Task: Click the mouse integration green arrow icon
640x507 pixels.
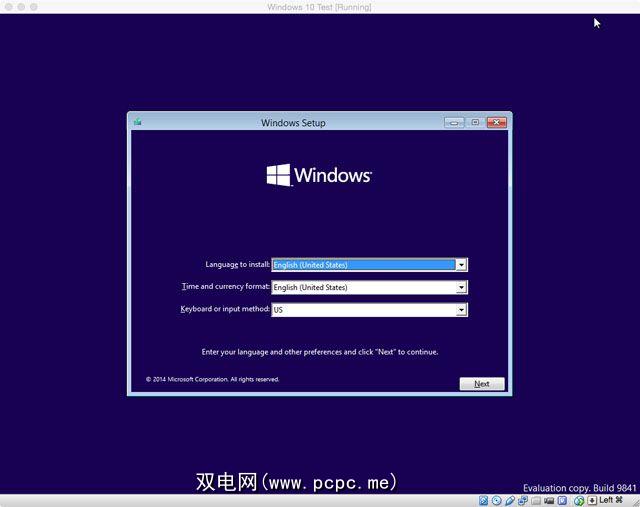Action: pos(579,501)
